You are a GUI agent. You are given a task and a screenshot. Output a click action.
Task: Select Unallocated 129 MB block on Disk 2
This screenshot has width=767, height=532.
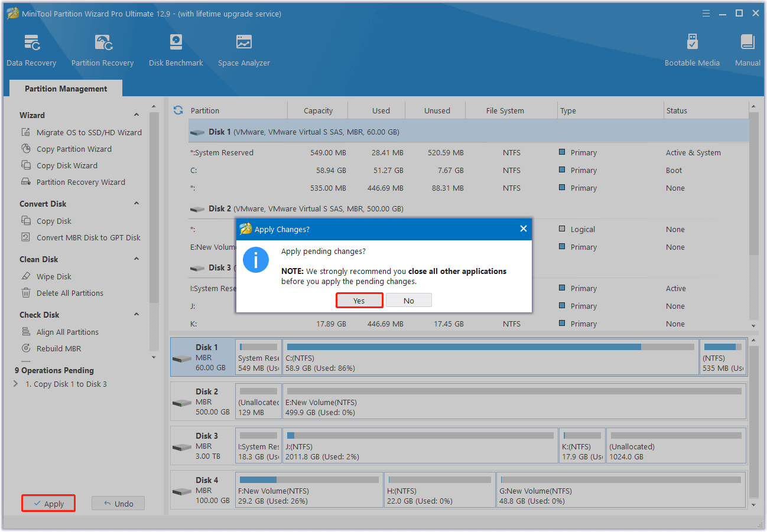pyautogui.click(x=258, y=402)
